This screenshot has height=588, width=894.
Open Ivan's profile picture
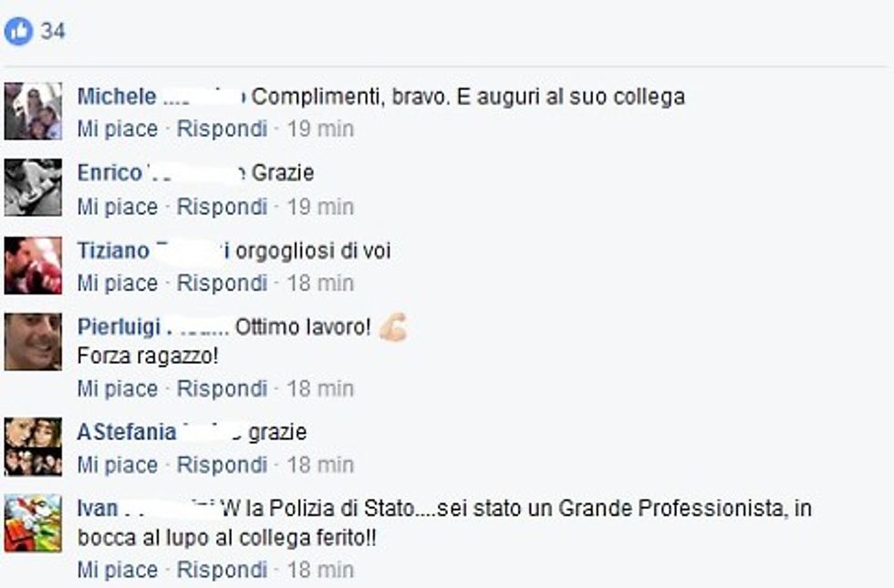[33, 523]
